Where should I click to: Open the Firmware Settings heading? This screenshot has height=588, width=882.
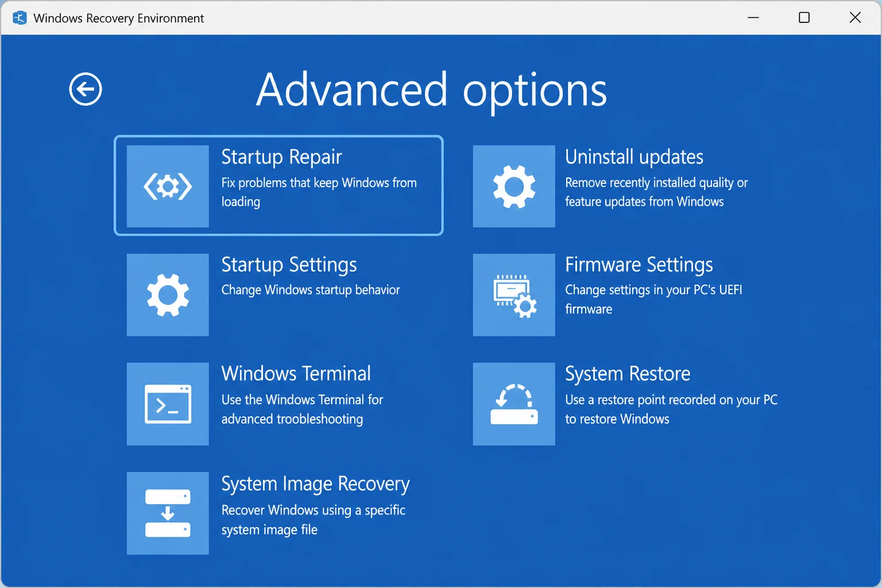tap(639, 265)
